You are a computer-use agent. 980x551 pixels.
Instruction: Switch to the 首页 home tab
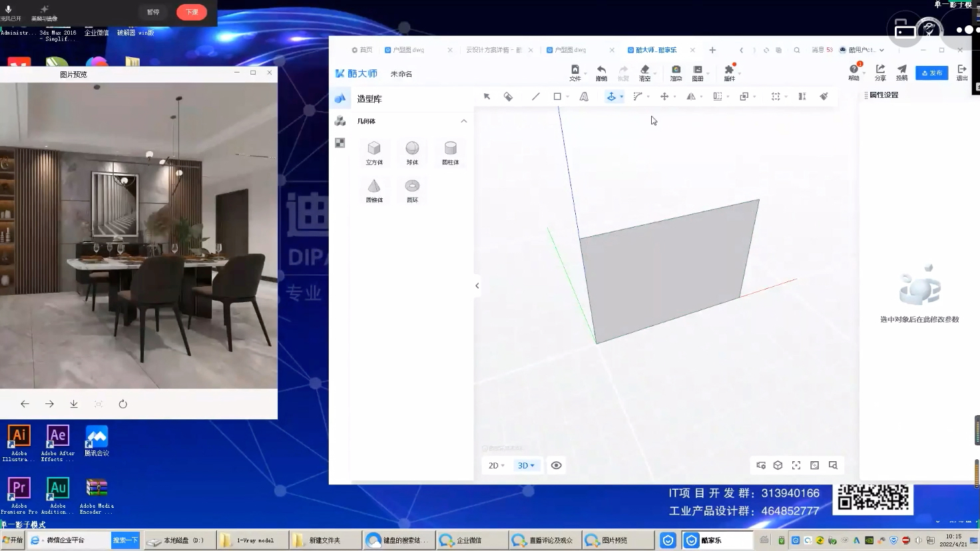pos(362,50)
